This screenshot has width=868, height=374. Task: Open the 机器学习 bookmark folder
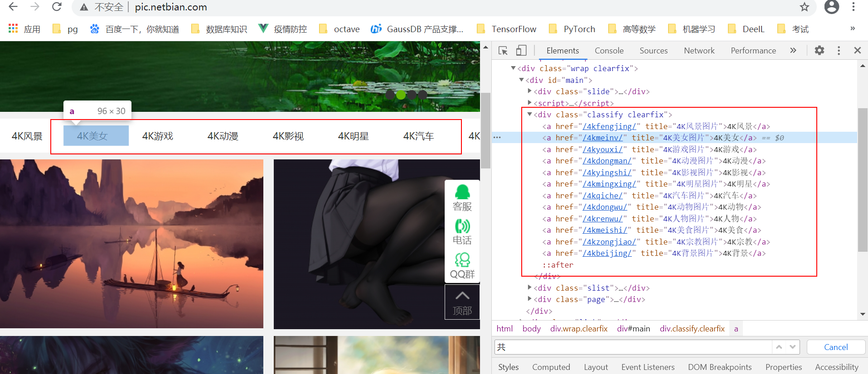pos(691,29)
